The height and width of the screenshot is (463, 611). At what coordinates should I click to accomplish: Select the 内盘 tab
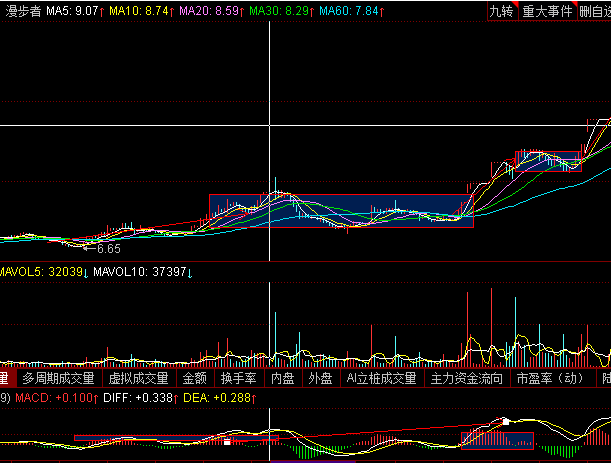[x=283, y=379]
